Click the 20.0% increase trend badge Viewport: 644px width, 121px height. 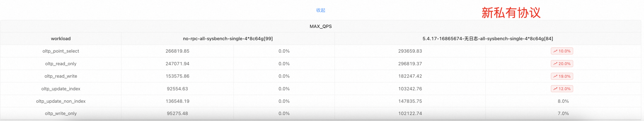(562, 64)
